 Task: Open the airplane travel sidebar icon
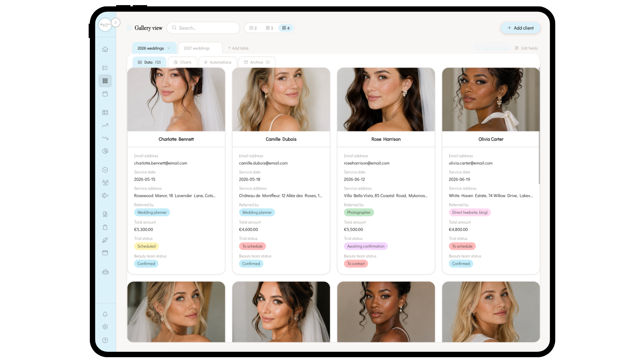105,195
